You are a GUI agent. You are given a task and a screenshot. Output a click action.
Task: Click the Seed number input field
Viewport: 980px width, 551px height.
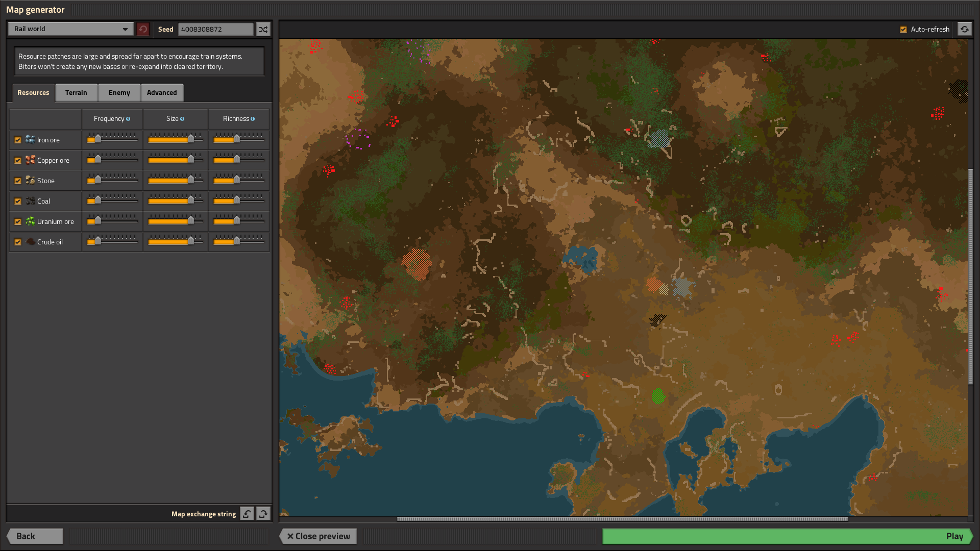pos(215,29)
